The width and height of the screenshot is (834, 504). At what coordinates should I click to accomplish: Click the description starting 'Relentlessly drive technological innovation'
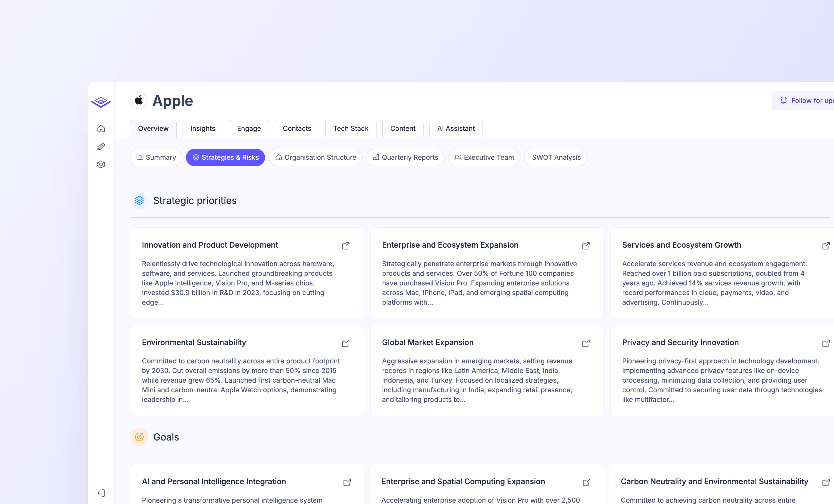[239, 283]
